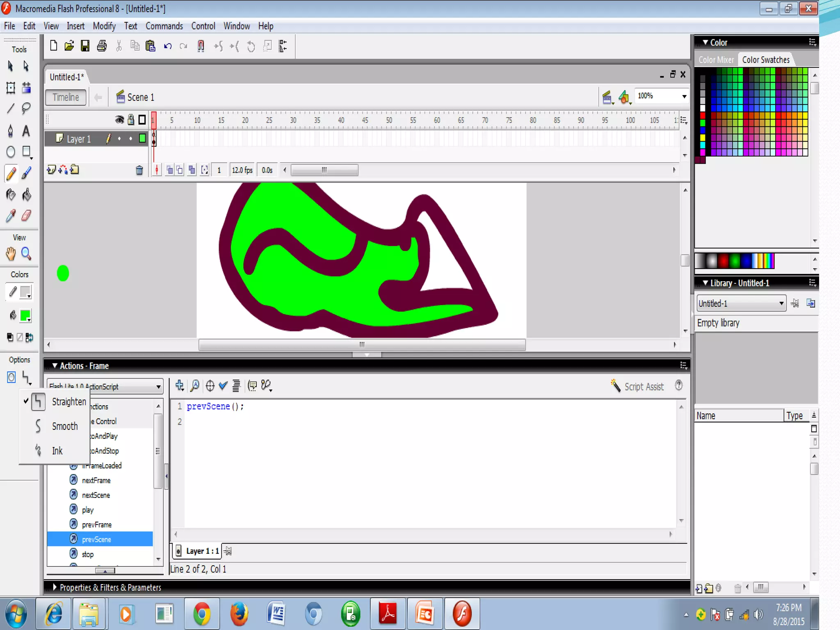The width and height of the screenshot is (840, 630).
Task: Open the 100% zoom dropdown
Action: (684, 96)
